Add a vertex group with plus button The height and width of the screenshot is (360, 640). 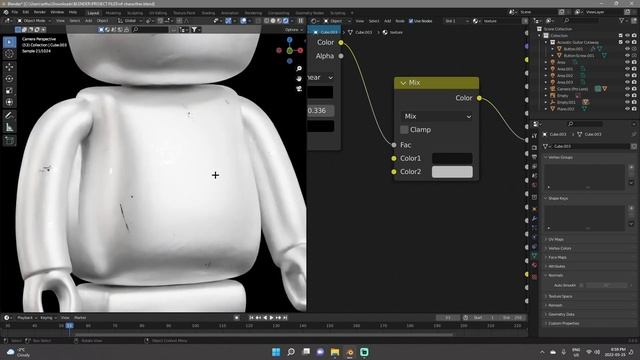[x=631, y=168]
